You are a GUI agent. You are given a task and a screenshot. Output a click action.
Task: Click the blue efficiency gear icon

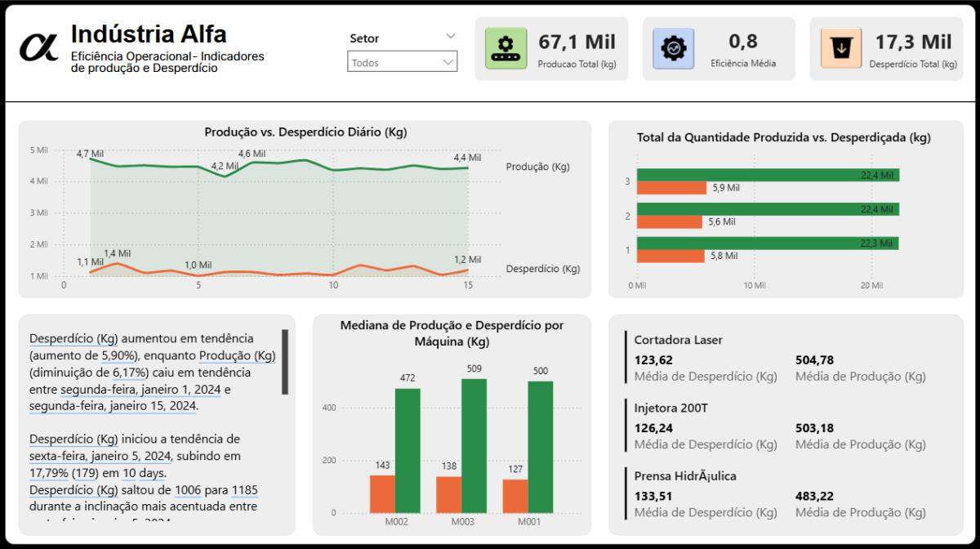pyautogui.click(x=674, y=48)
